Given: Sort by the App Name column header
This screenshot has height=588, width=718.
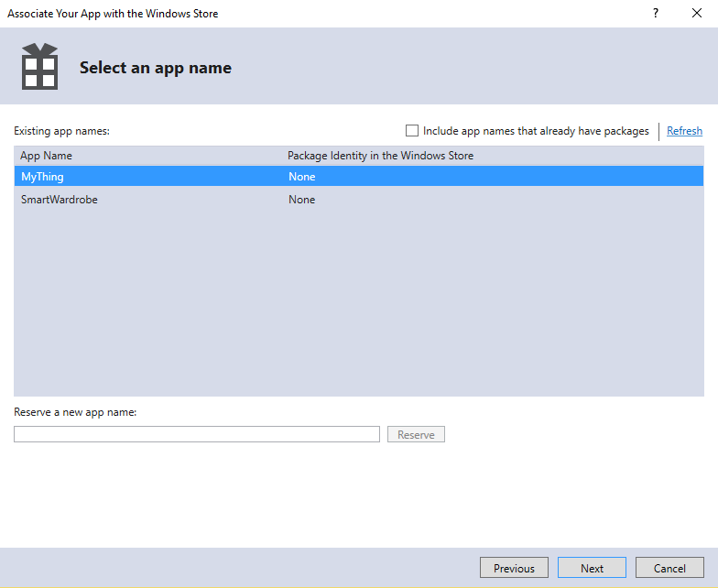Looking at the screenshot, I should click(x=47, y=156).
